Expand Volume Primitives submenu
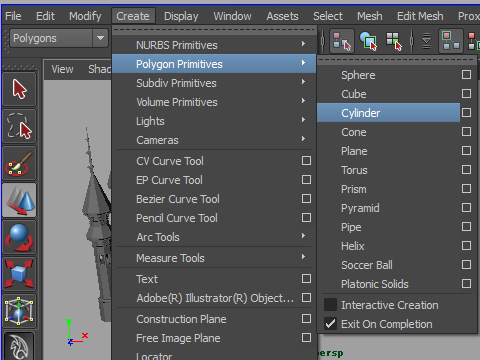480x360 pixels. (215, 102)
